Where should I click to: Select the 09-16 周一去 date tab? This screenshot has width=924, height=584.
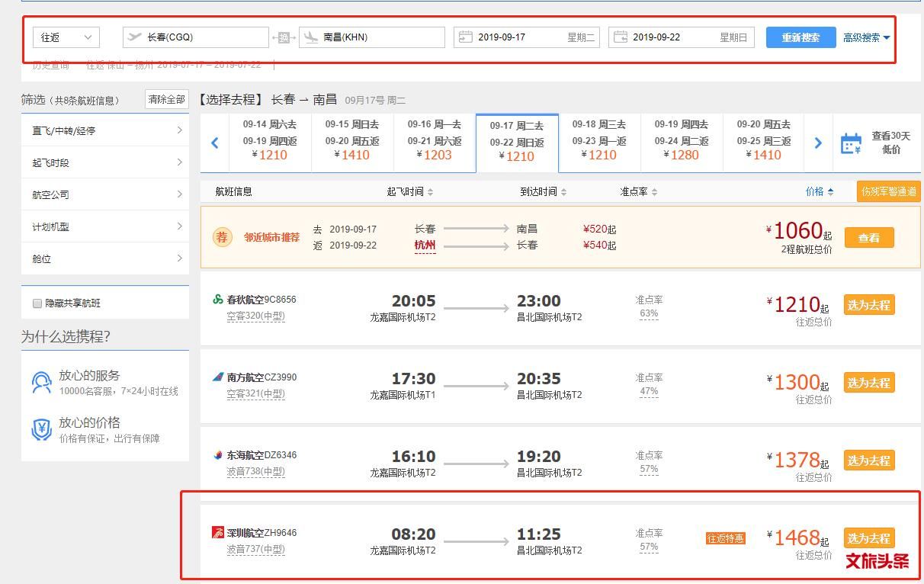[x=435, y=143]
